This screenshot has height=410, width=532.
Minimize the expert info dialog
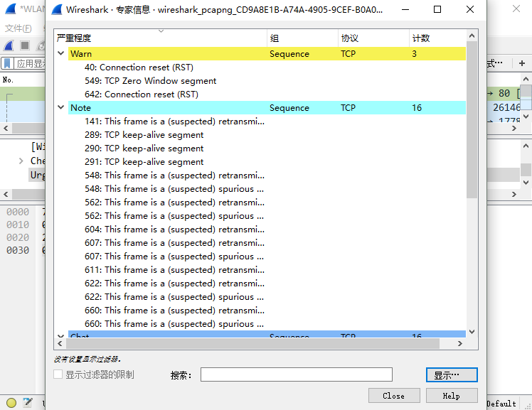tap(405, 9)
